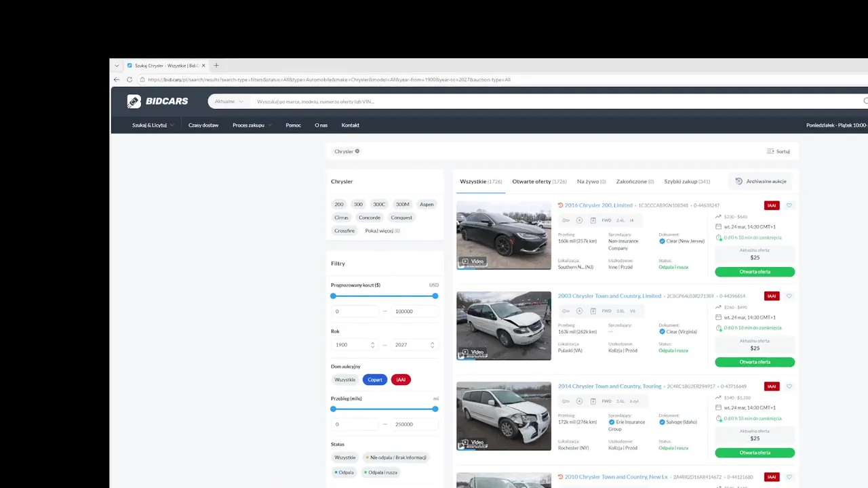Switch to the Otwarte oferty tab
Screen dimensions: 868x488
coord(539,182)
